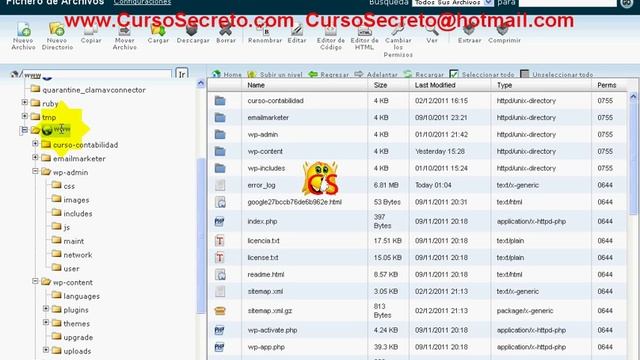Image resolution: width=640 pixels, height=360 pixels.
Task: Select the wp-includes row in file list
Action: pos(417,168)
